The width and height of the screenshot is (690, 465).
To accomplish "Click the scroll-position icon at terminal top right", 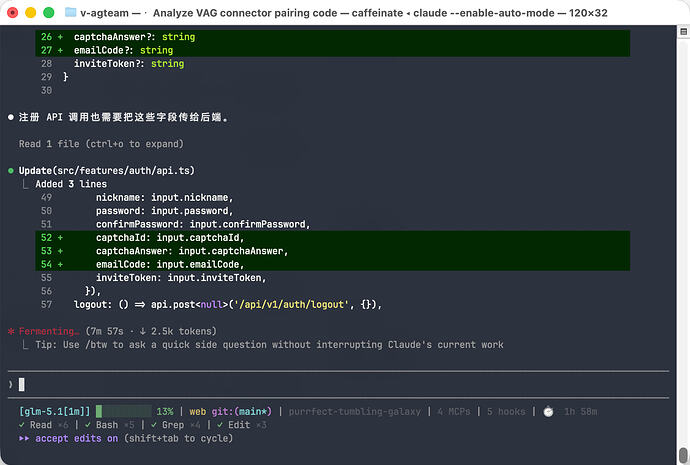I will [683, 31].
